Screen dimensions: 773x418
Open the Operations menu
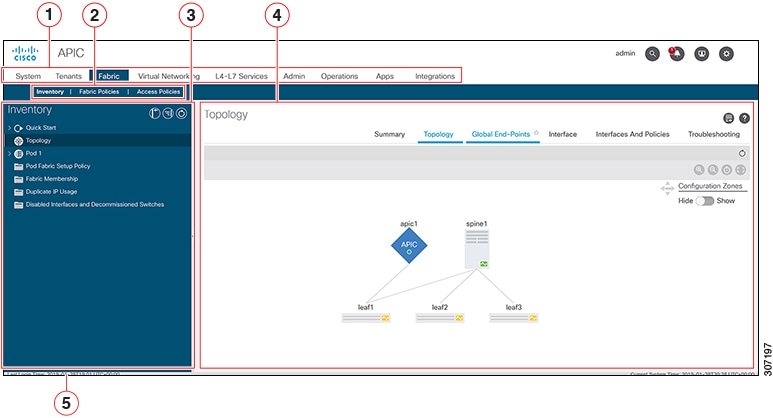tap(340, 76)
